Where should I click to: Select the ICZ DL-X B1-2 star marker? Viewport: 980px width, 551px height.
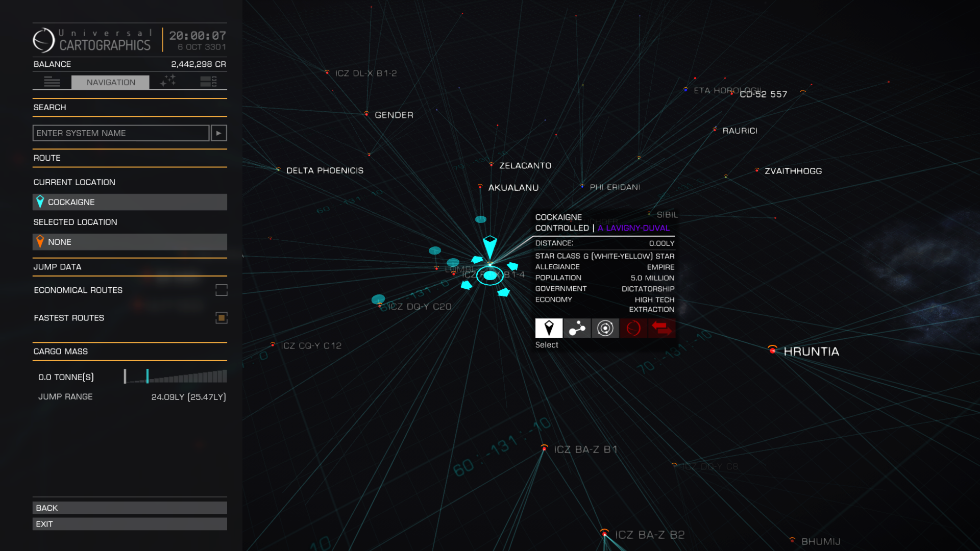point(327,72)
